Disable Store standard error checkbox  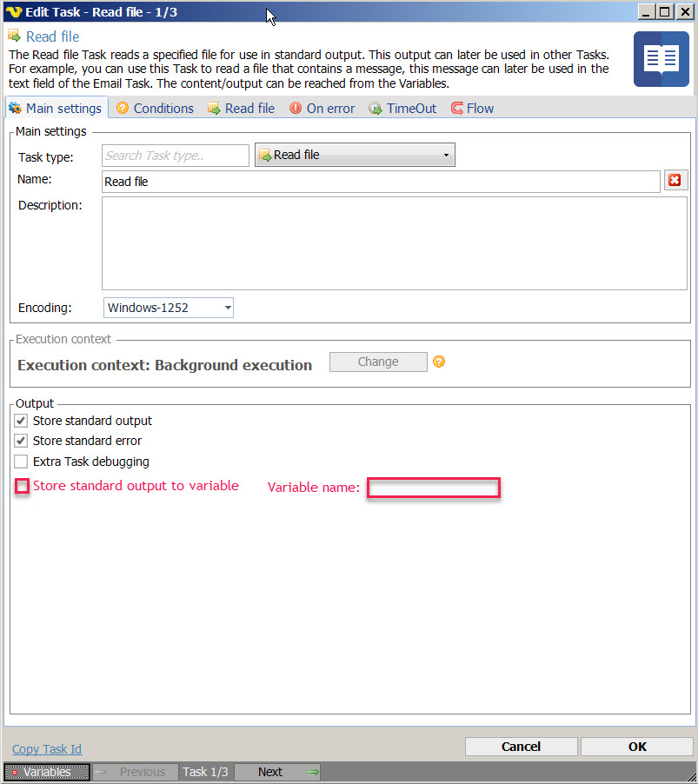point(22,441)
